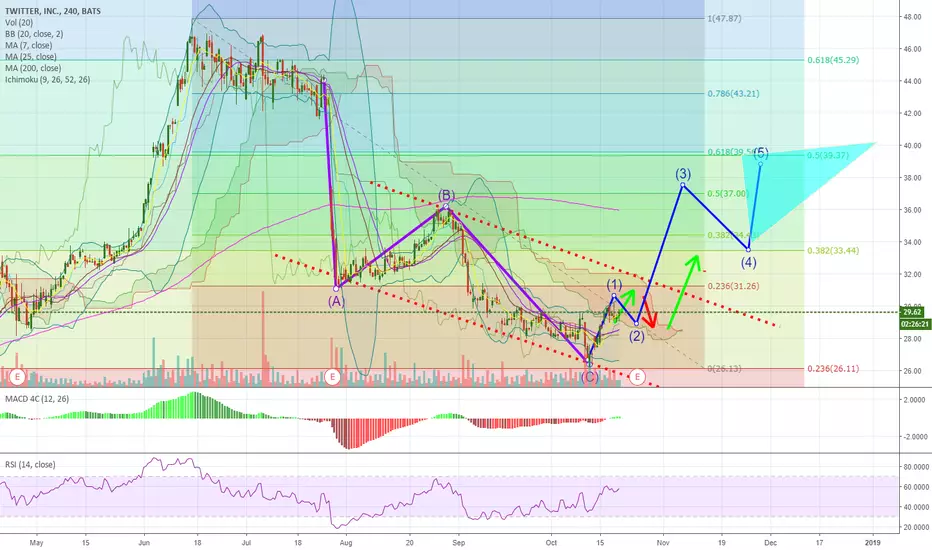The image size is (932, 550).
Task: Click the '(3)' wave label
Action: pyautogui.click(x=683, y=174)
